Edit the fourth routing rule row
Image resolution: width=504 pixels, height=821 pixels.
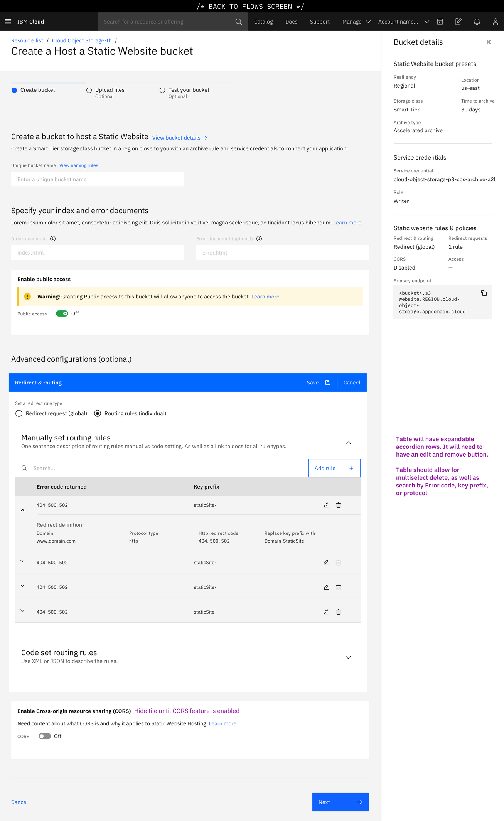point(326,612)
